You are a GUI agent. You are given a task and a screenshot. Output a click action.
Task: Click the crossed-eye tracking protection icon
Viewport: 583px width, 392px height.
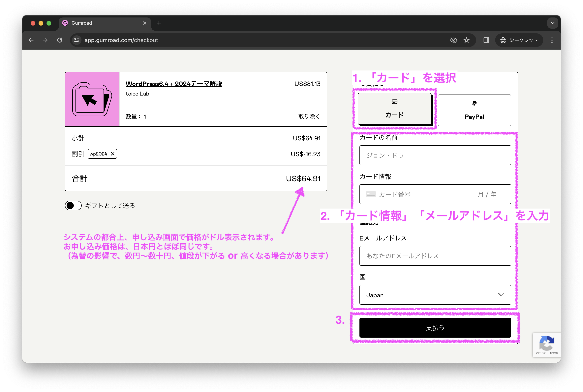pyautogui.click(x=453, y=40)
